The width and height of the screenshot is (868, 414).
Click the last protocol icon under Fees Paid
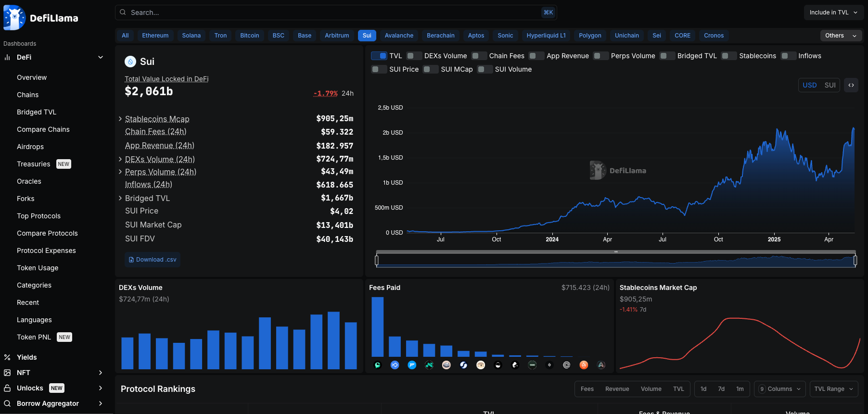coord(601,365)
